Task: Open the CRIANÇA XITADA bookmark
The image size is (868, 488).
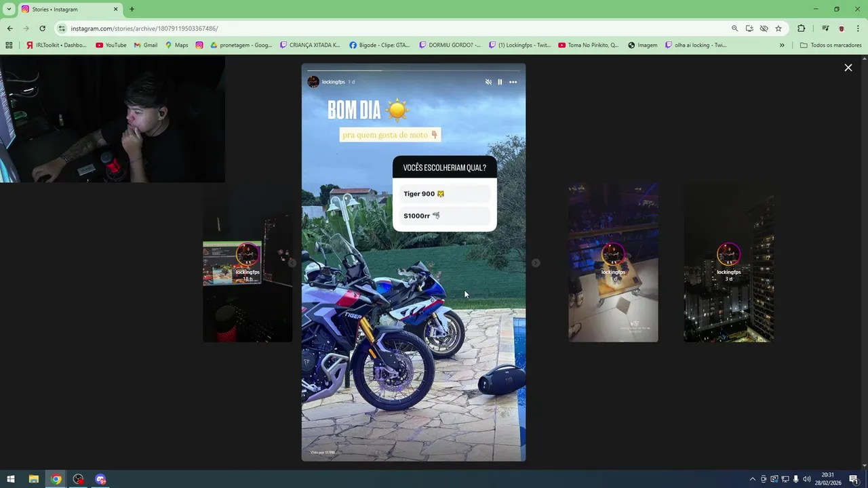Action: pyautogui.click(x=310, y=45)
